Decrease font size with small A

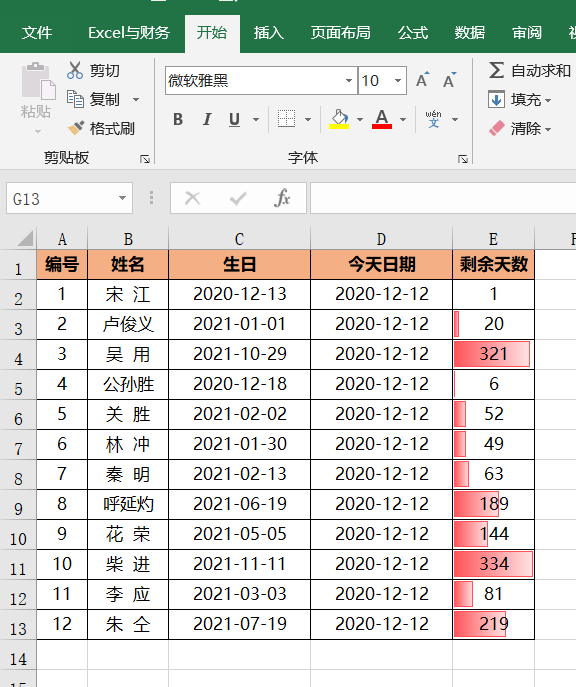[449, 80]
